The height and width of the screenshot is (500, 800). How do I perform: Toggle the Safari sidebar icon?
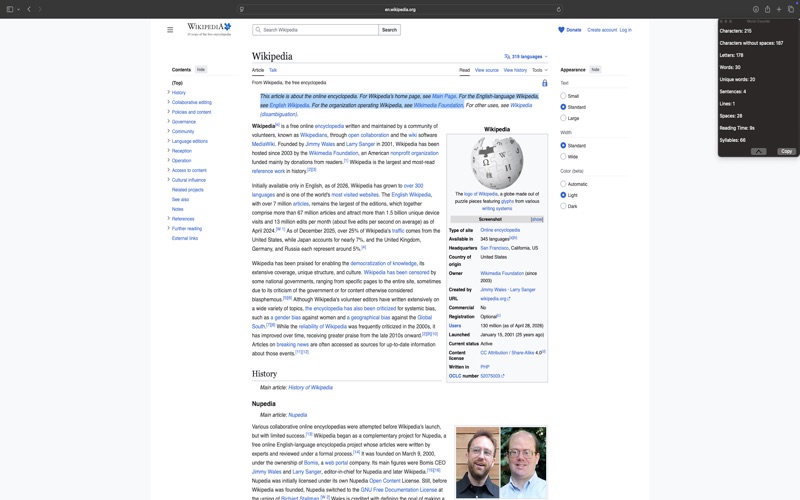click(10, 9)
